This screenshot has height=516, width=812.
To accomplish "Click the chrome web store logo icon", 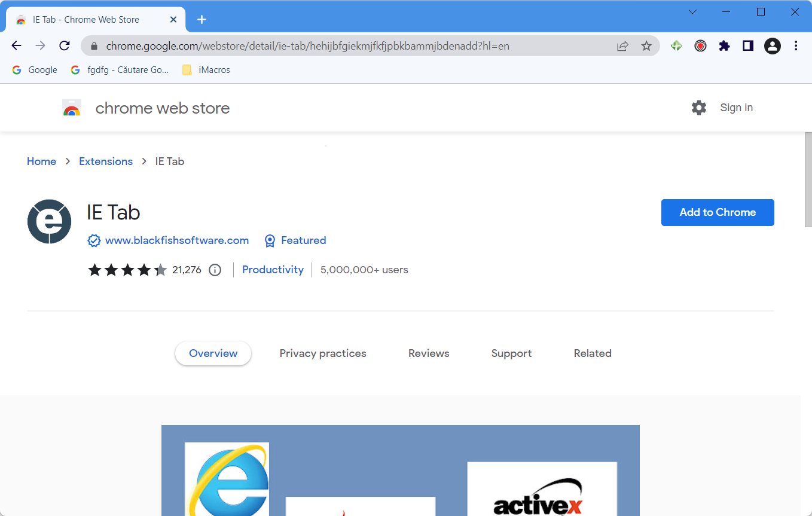I will 72,108.
